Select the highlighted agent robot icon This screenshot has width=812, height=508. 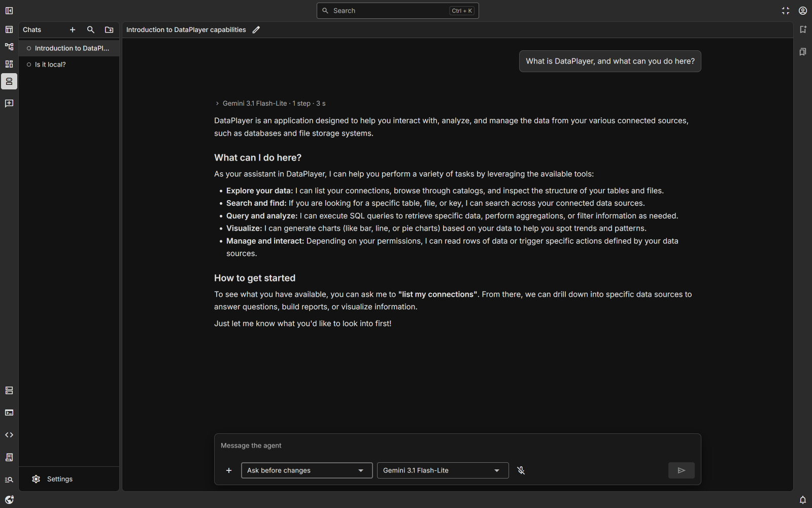[9, 81]
